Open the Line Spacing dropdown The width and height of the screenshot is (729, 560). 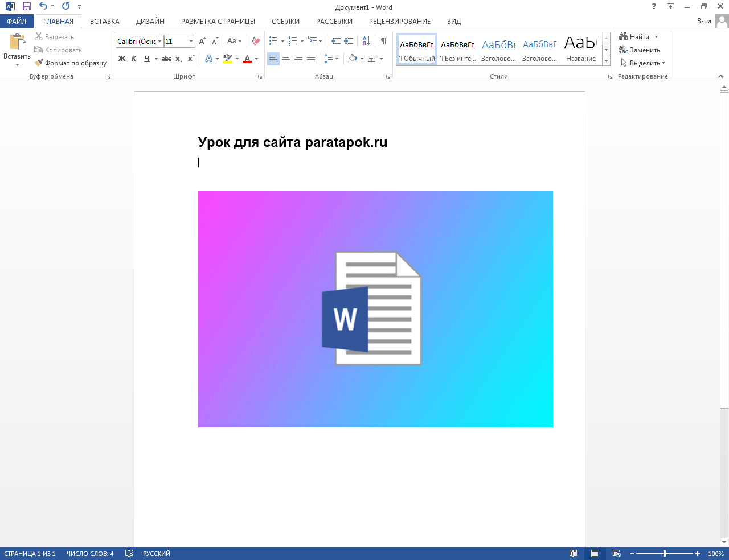(x=330, y=59)
